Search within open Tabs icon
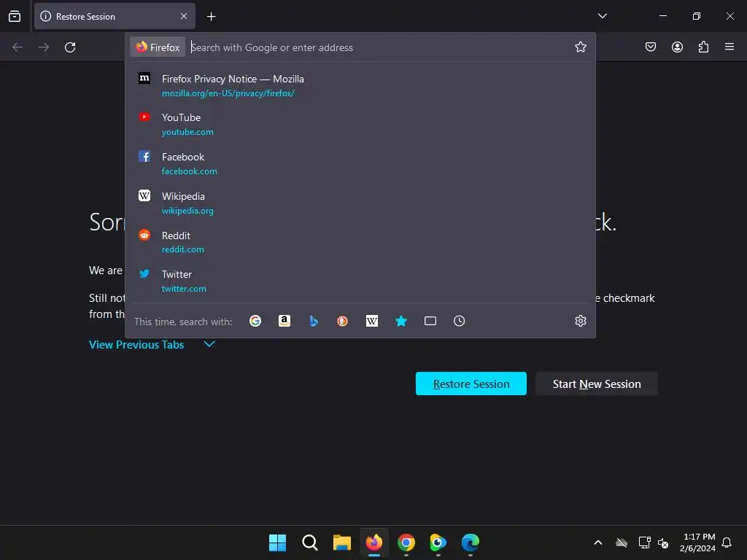This screenshot has width=747, height=560. (x=430, y=321)
